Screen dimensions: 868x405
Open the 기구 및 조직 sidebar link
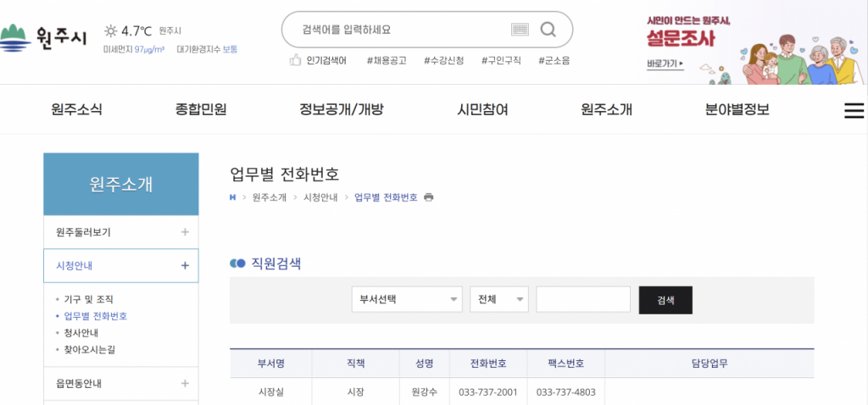pyautogui.click(x=88, y=299)
